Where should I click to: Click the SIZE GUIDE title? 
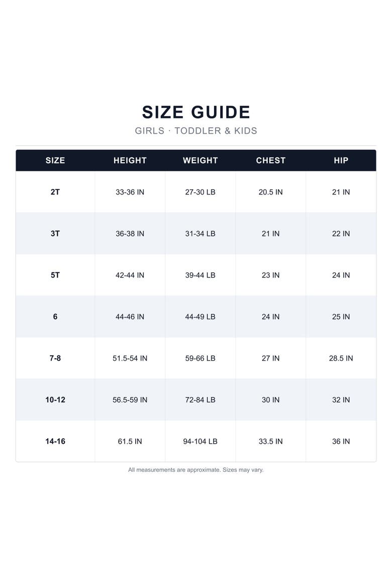196,112
